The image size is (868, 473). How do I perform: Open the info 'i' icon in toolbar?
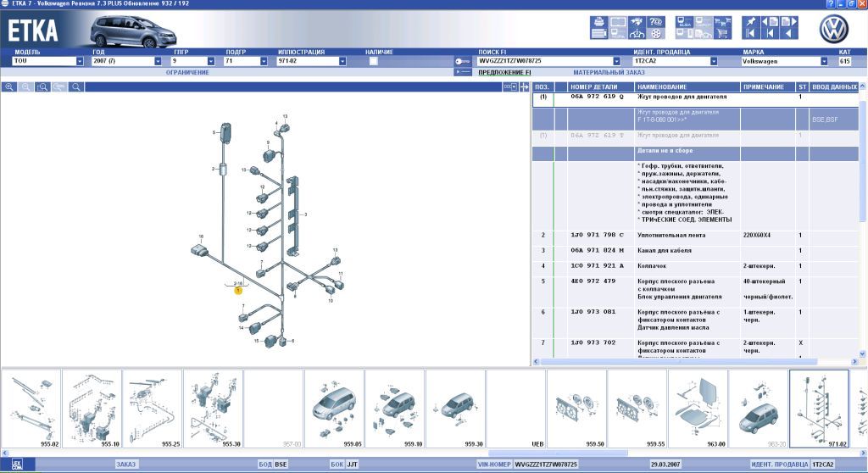pyautogui.click(x=637, y=33)
